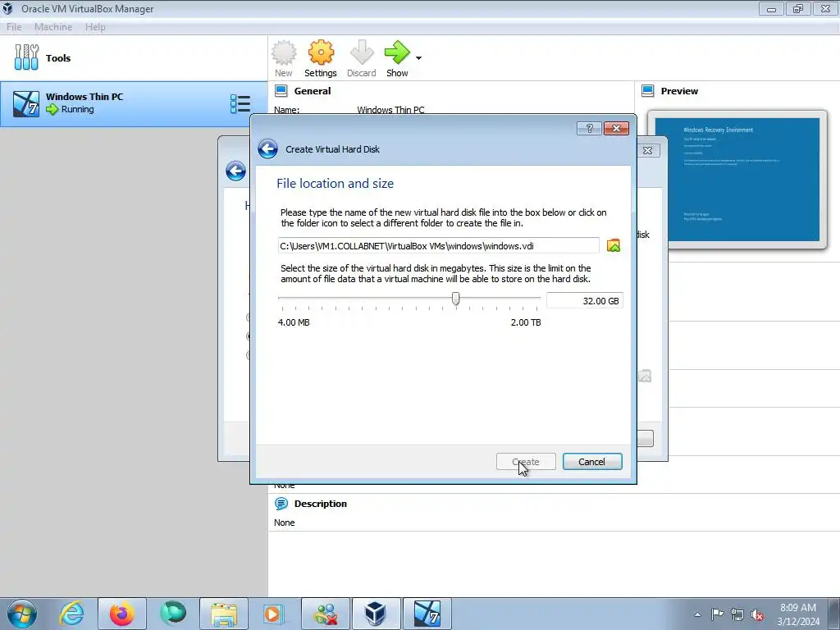Click the General section icon
840x630 pixels.
point(281,91)
